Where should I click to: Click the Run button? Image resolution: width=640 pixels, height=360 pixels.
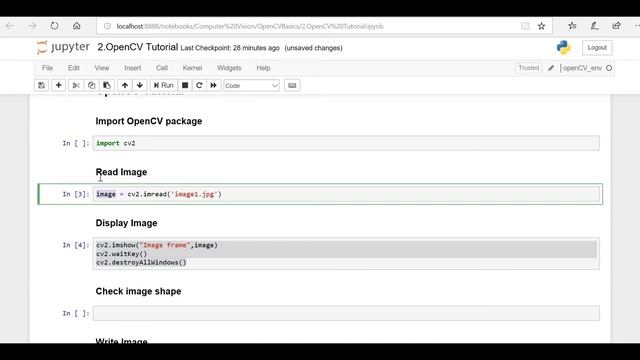(163, 85)
